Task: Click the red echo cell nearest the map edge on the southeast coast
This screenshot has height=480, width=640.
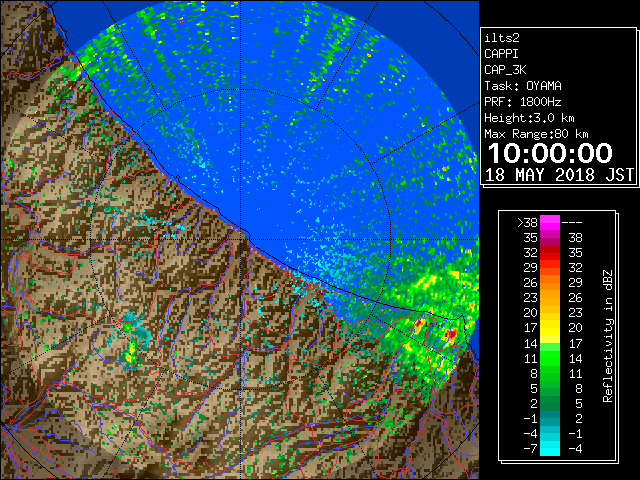Action: click(451, 335)
